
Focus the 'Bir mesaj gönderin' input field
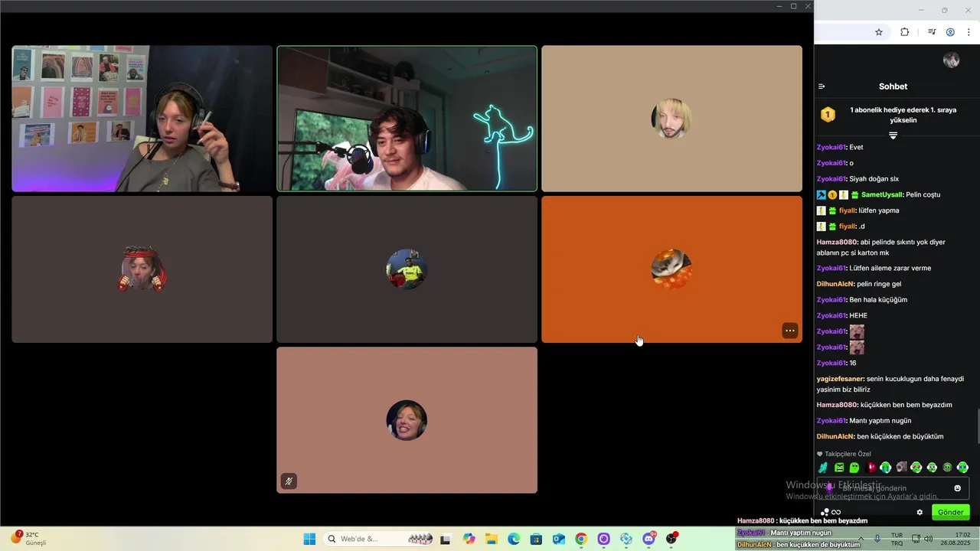pyautogui.click(x=893, y=488)
